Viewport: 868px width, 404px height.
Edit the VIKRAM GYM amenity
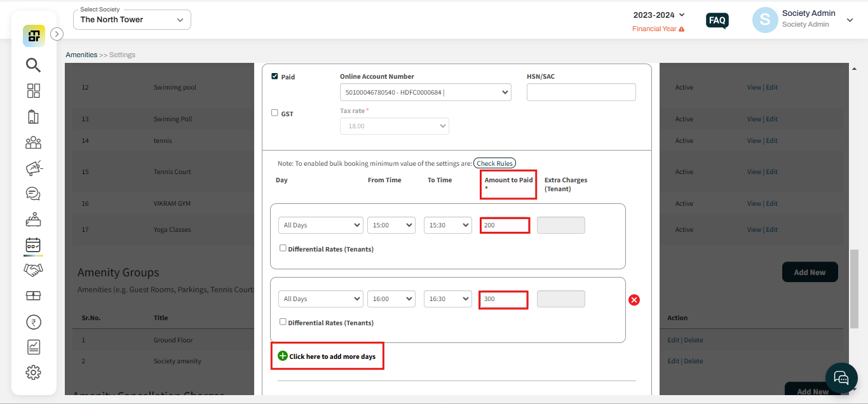point(772,204)
